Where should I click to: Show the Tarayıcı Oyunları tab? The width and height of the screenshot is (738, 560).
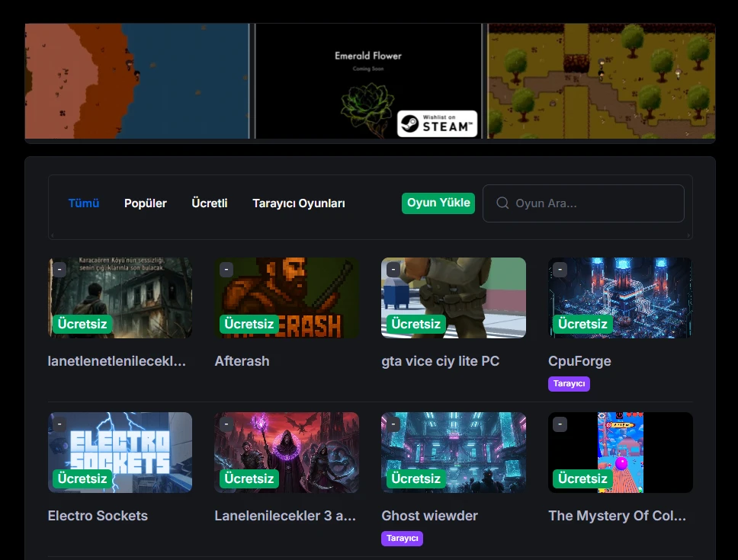[299, 203]
